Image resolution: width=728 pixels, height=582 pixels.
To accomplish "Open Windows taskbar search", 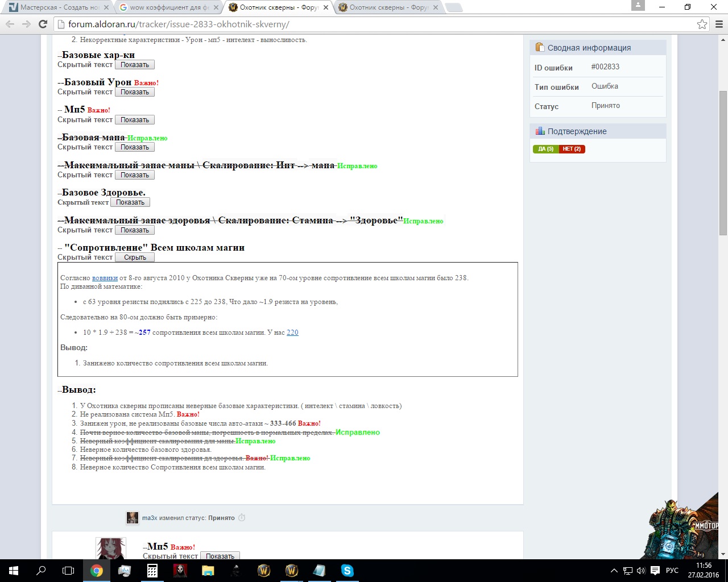I will click(41, 571).
